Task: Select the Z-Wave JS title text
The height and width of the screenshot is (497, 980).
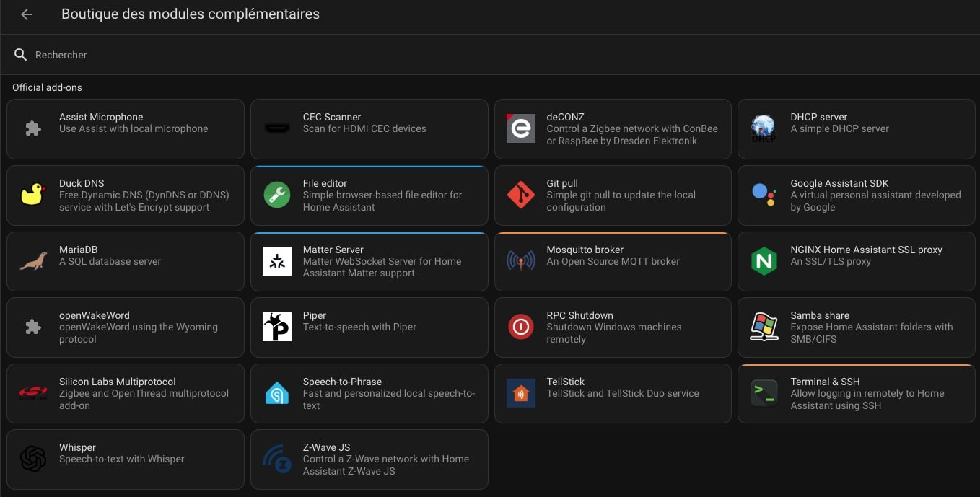Action: click(x=327, y=447)
